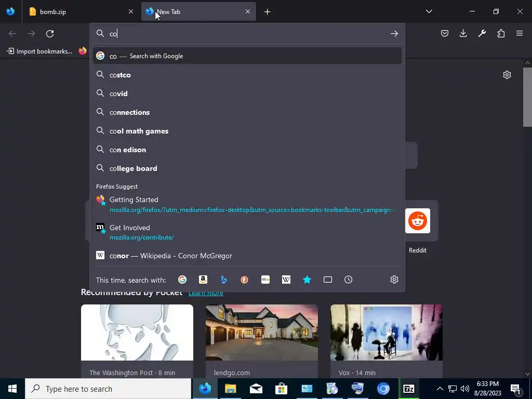
Task: Open the 7-Zip taskbar icon
Action: click(408, 389)
